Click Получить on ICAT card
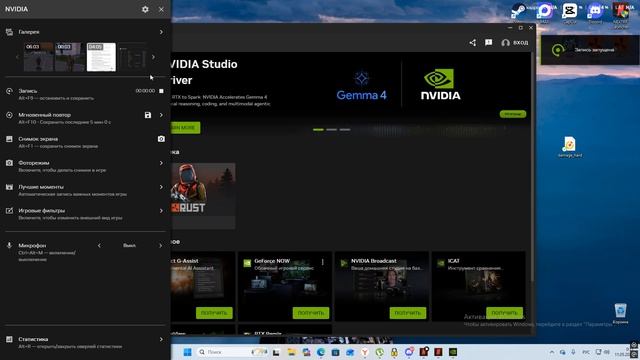This screenshot has height=360, width=640. click(x=504, y=313)
